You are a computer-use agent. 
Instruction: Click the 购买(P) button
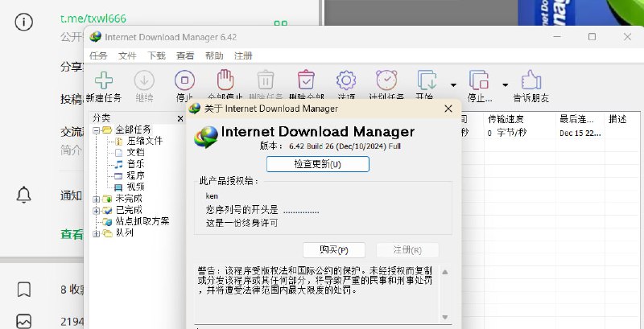334,250
